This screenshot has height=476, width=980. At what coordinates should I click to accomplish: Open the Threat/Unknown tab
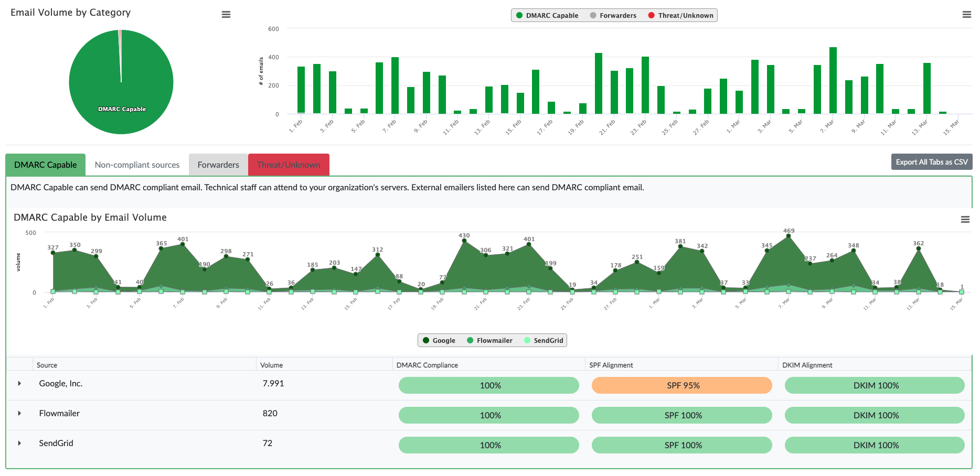pos(289,165)
